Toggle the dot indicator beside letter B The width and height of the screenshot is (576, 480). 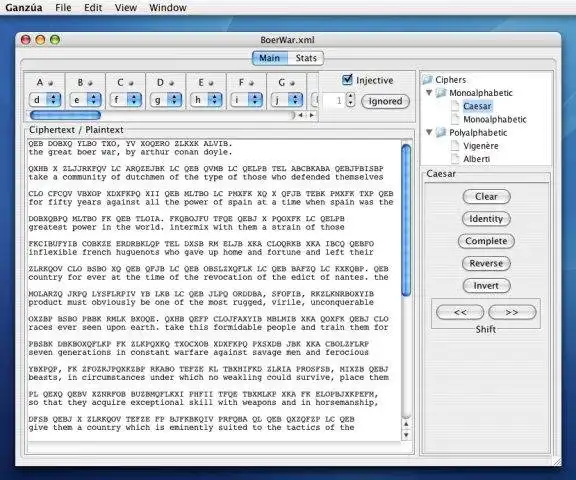point(90,83)
